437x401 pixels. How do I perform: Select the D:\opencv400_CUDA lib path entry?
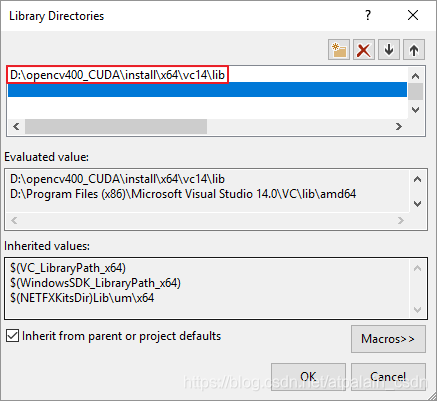click(x=117, y=75)
